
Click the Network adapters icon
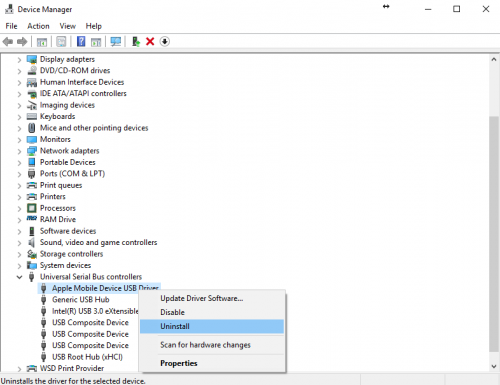click(x=32, y=151)
